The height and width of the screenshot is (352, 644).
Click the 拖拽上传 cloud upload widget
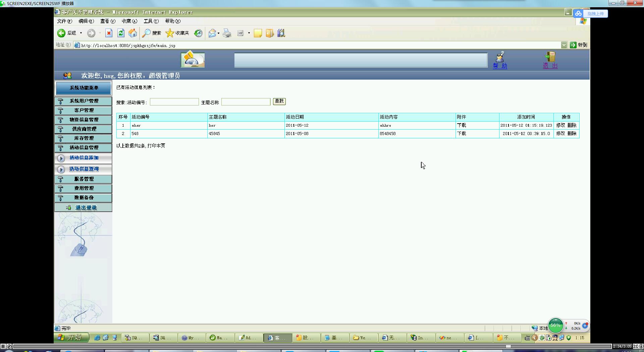(x=590, y=13)
